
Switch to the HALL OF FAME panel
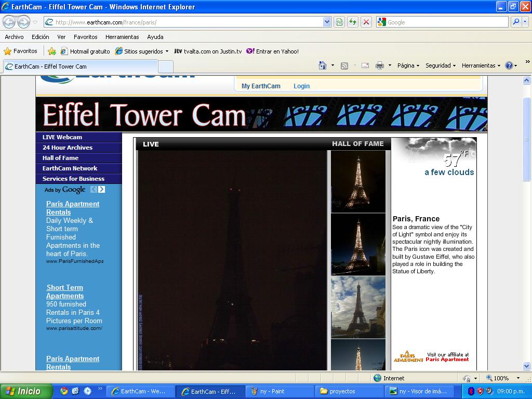(357, 144)
